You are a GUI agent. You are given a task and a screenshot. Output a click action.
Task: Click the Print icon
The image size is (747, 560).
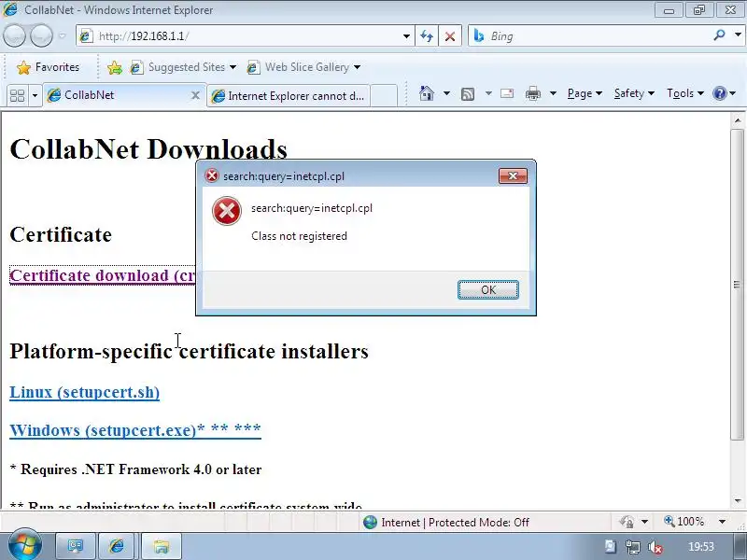[x=532, y=94]
